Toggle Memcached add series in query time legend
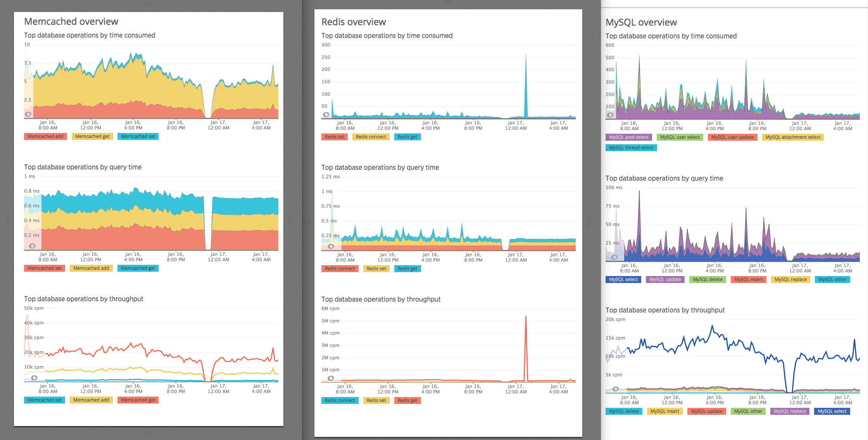Screen dimensions: 868x440 [x=91, y=268]
